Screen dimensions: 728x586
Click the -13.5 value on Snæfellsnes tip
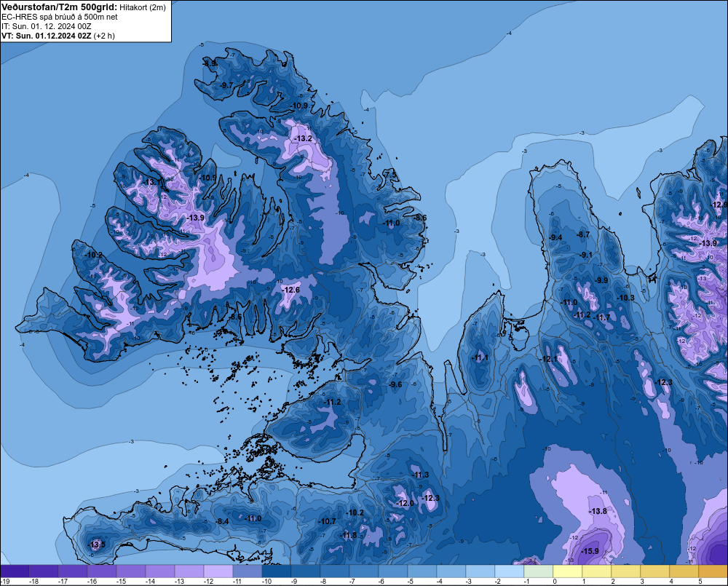click(97, 545)
